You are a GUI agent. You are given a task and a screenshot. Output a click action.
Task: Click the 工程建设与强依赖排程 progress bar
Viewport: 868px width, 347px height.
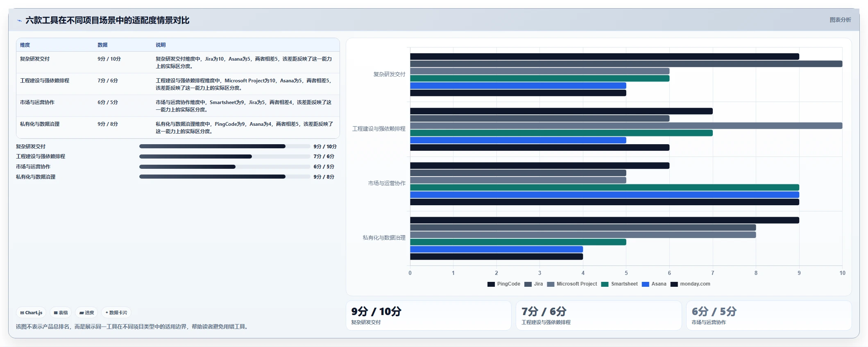coord(224,156)
